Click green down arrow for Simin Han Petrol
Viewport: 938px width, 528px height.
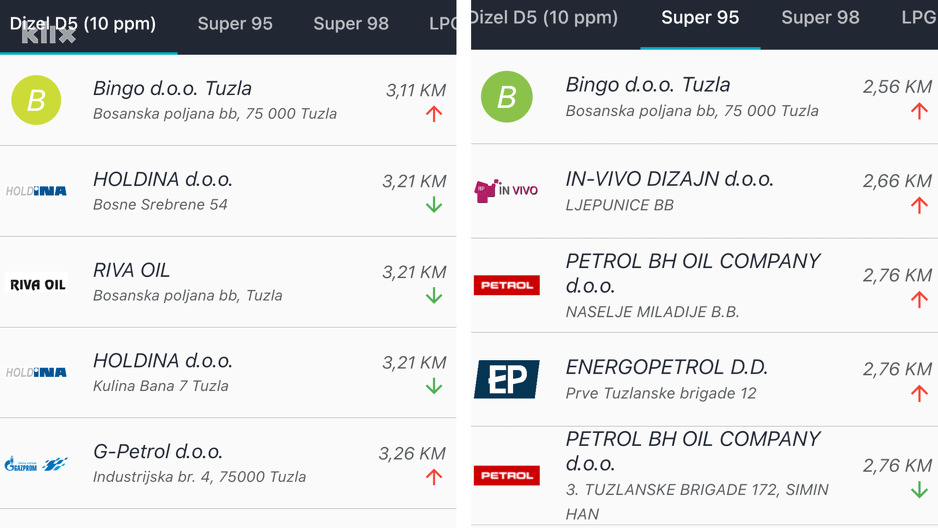[919, 490]
